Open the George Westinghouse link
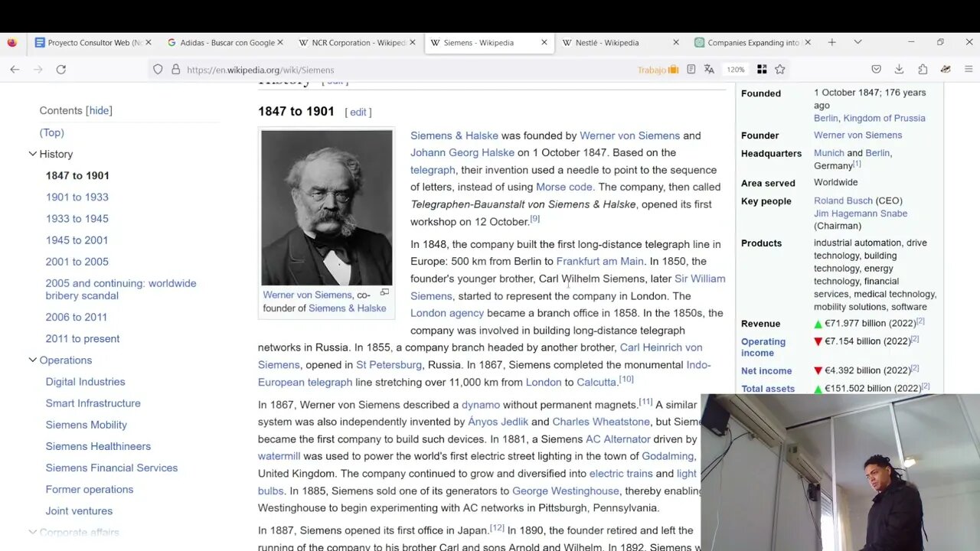The width and height of the screenshot is (980, 551). pos(566,491)
